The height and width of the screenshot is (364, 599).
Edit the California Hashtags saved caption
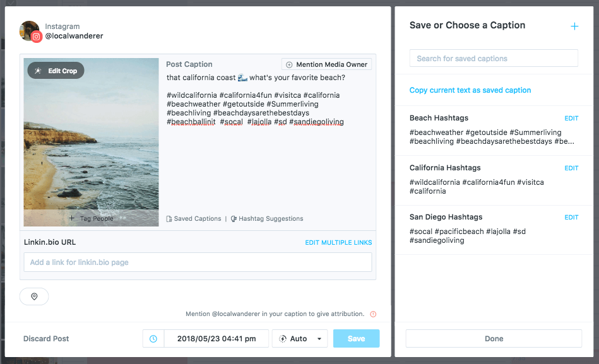pyautogui.click(x=571, y=168)
